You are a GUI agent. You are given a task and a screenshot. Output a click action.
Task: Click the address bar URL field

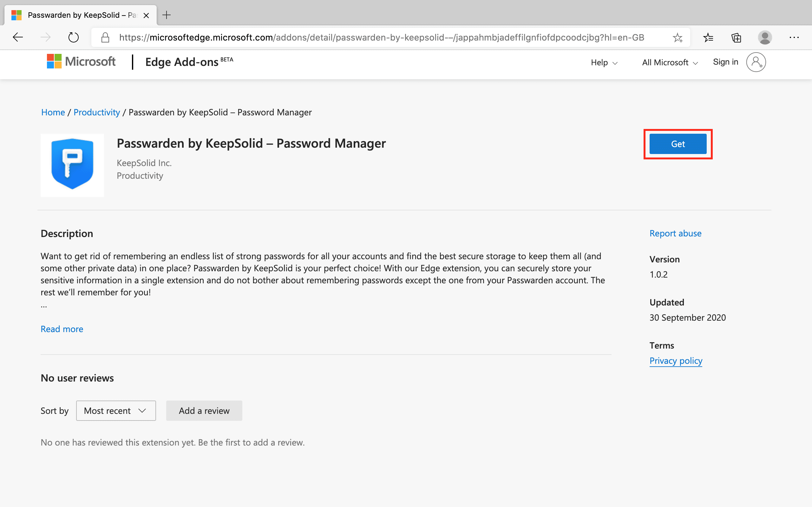381,38
